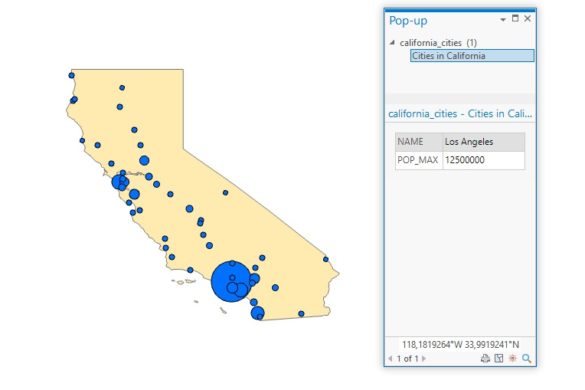Click the california_cities (1) layer label
Image resolution: width=585 pixels, height=390 pixels.
click(x=438, y=43)
